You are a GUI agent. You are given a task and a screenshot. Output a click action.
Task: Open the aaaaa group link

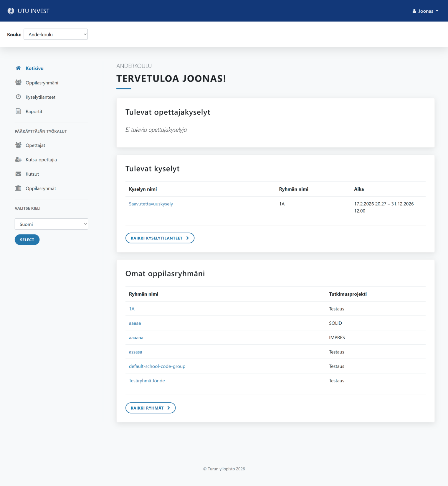135,323
